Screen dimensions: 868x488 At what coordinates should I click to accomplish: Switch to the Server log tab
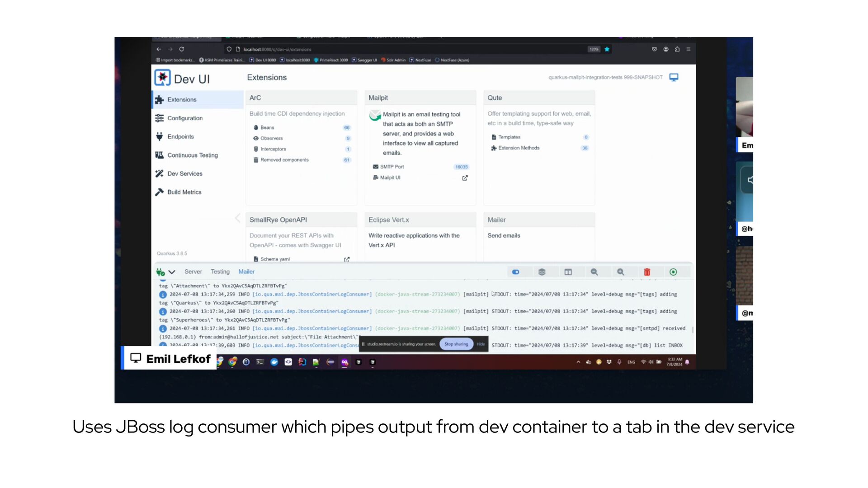193,272
